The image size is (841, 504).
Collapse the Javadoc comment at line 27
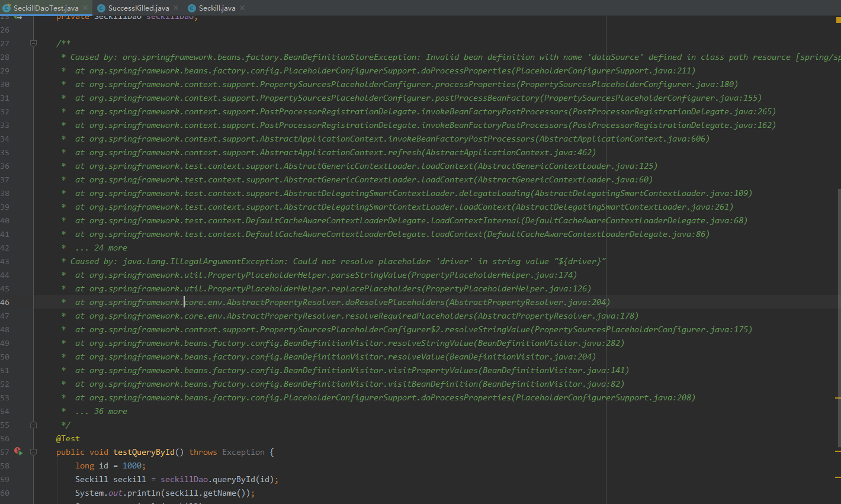33,43
